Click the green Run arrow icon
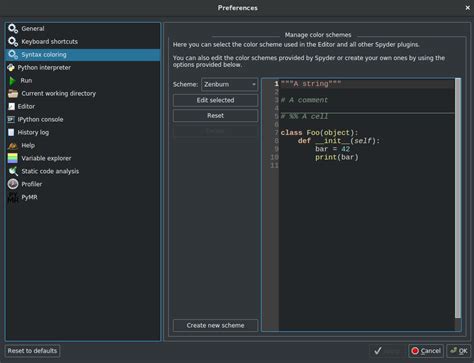Screen dimensions: 474x363 (x=12, y=81)
